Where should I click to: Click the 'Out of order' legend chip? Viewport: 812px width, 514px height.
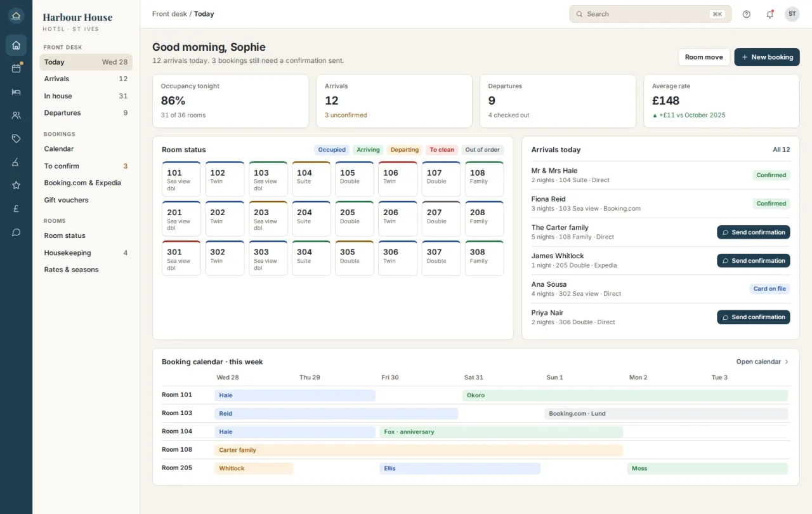pos(483,150)
